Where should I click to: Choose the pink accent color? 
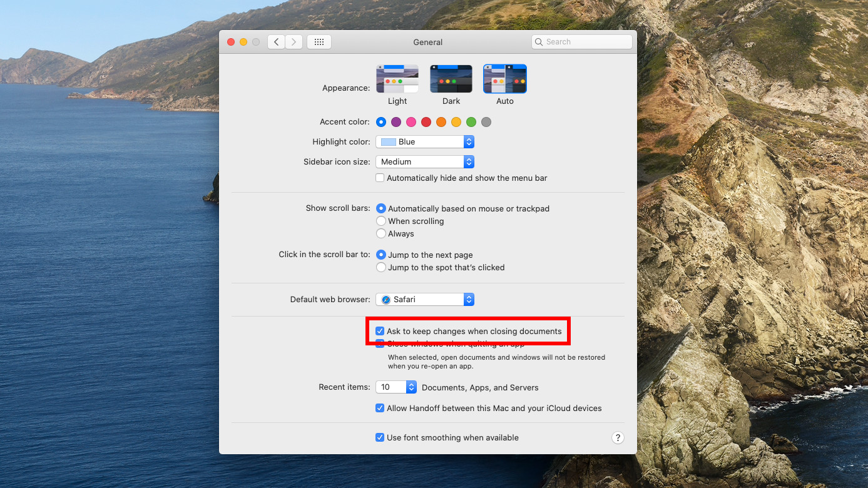coord(411,122)
